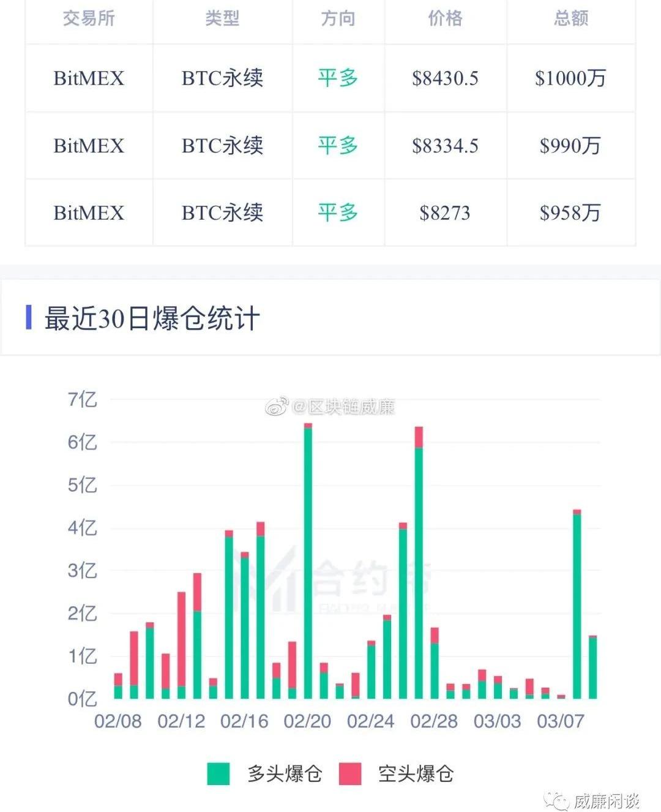The image size is (661, 812).
Task: Sort by the 交易所 column header
Action: point(89,18)
